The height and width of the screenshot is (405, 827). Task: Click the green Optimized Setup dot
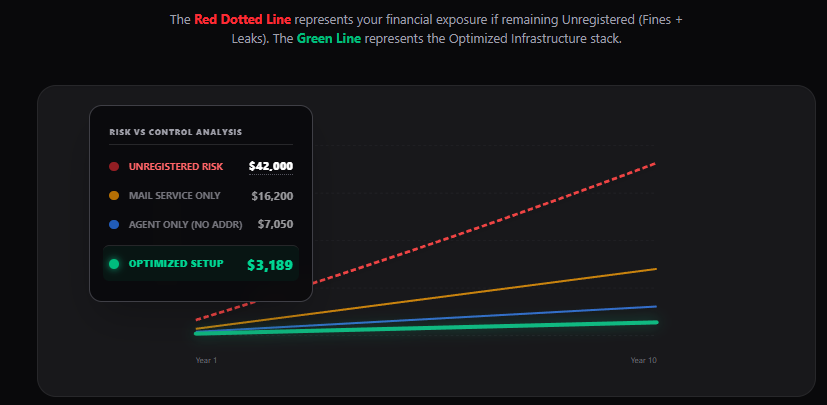(x=114, y=264)
